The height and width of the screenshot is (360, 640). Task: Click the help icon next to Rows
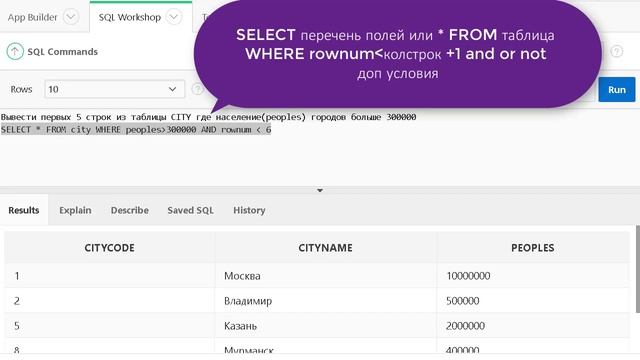(x=198, y=89)
